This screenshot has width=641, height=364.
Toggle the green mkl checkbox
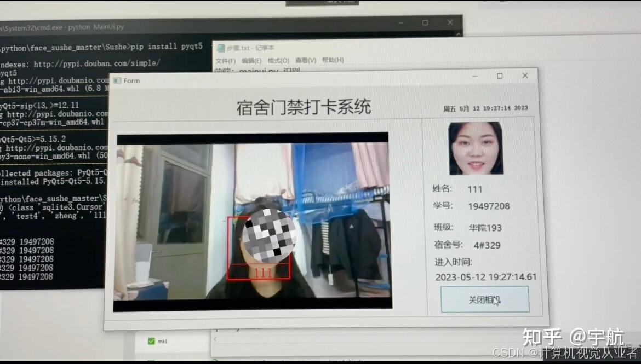coord(151,340)
